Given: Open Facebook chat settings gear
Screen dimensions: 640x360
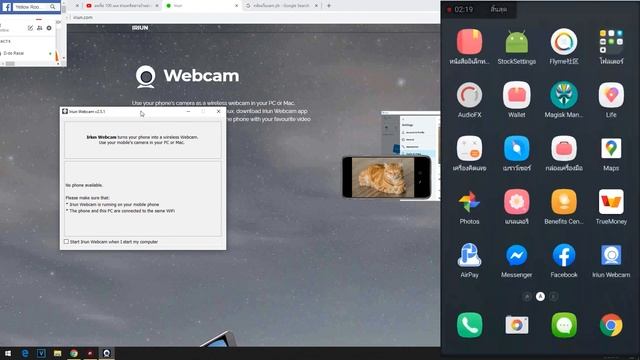Looking at the screenshot, I should pos(49,28).
